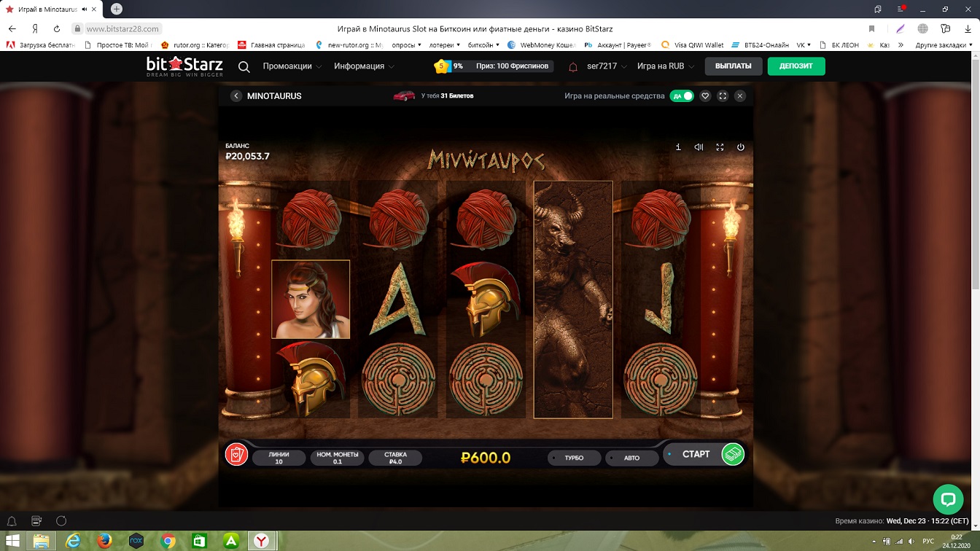Open Internet Explorer from the taskbar
This screenshot has width=980, height=551.
point(73,541)
